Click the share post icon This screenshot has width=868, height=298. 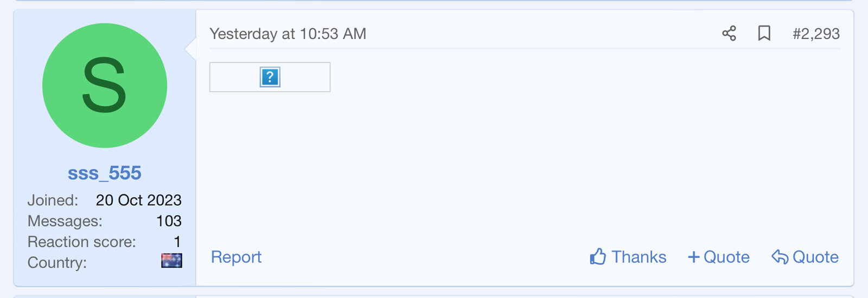[729, 34]
